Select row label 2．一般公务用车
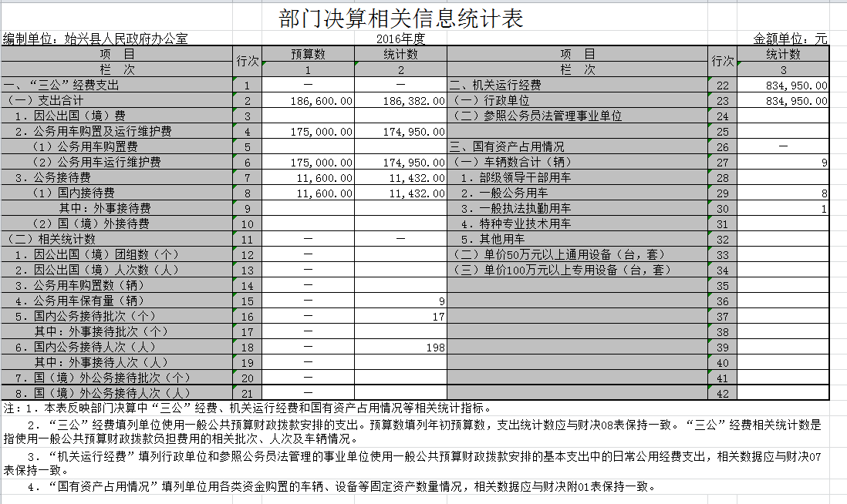The image size is (847, 504). (504, 193)
